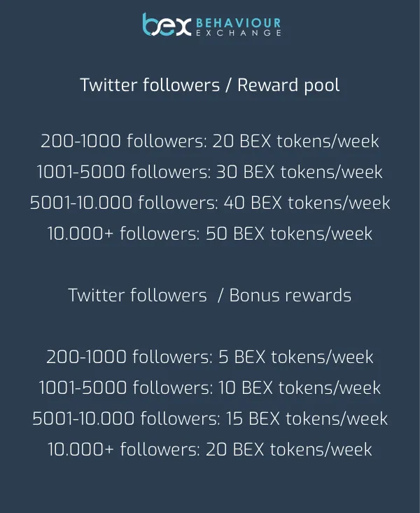Click 15 BEX tokens/week text
Screen dimensions: 420x513
[307, 418]
